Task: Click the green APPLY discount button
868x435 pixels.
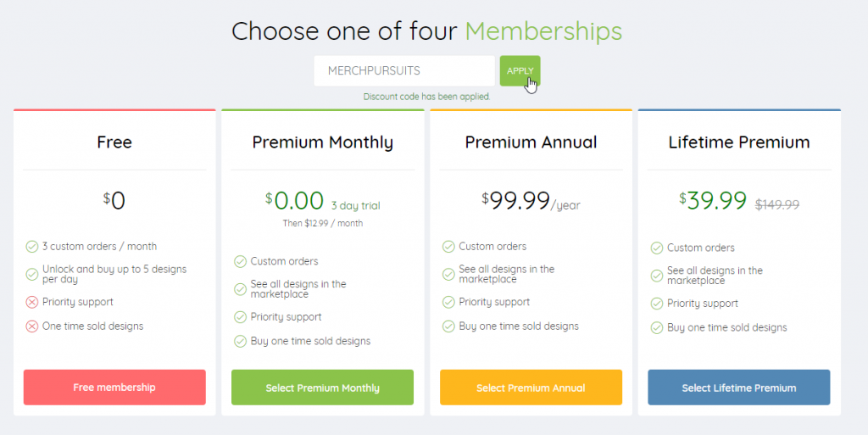Action: coord(520,71)
